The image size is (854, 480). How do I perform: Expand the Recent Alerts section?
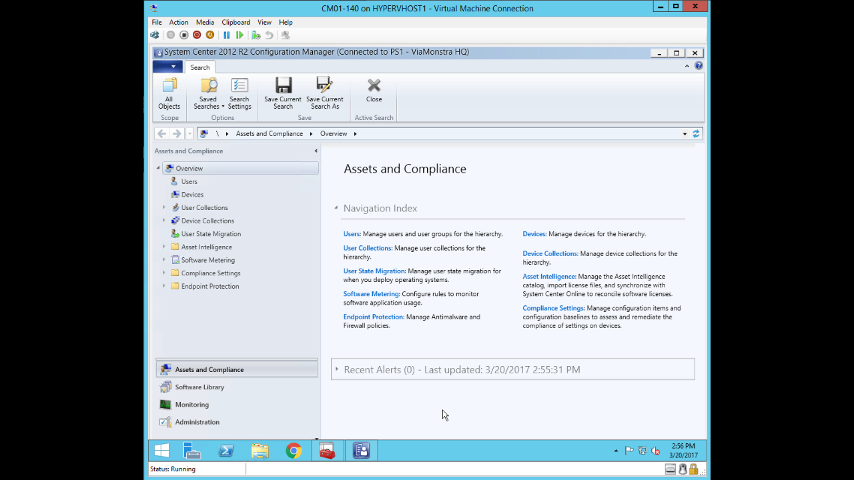tap(337, 370)
